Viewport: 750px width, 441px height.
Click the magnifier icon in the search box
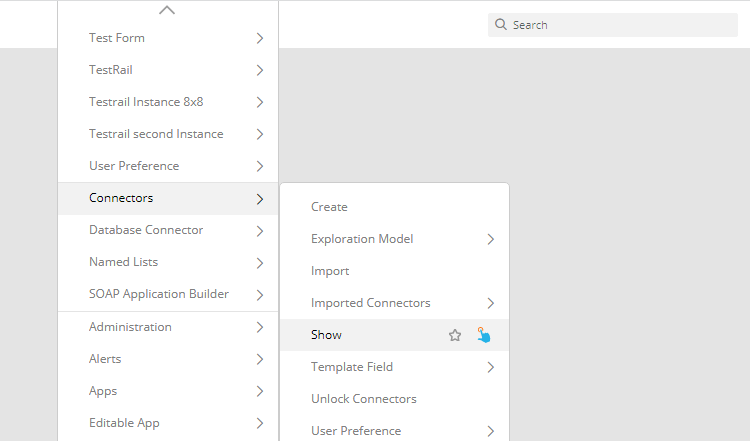(x=500, y=24)
